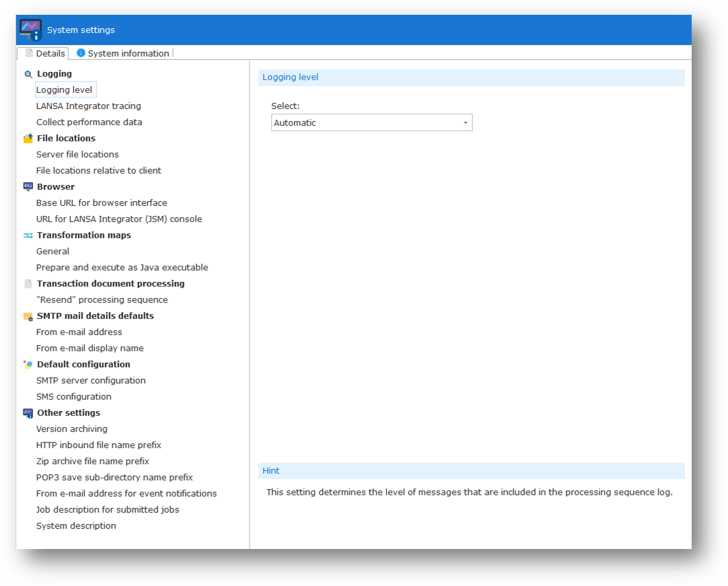Click the dropdown arrow next to Automatic
This screenshot has height=586, width=728.
(x=465, y=123)
